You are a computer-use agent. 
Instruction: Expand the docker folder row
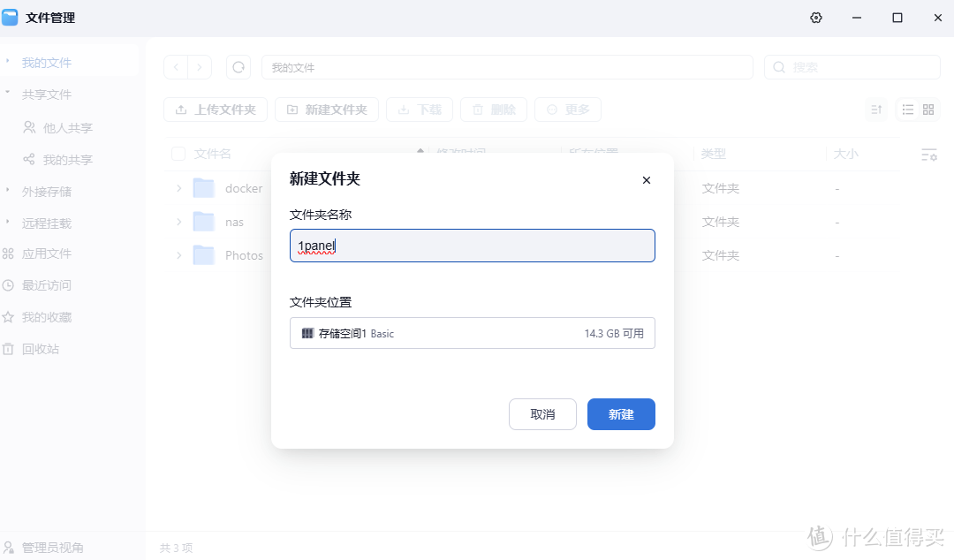tap(178, 189)
